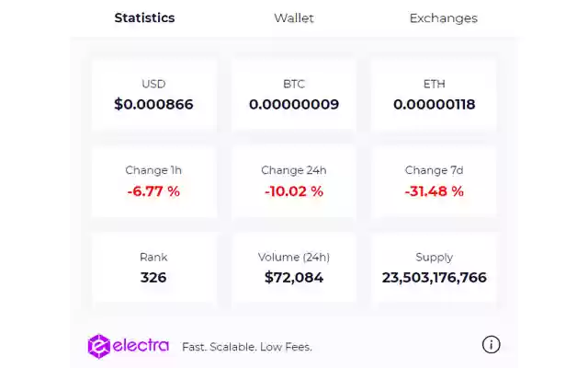The height and width of the screenshot is (368, 588).
Task: Open the Wallet tab
Action: coord(294,17)
